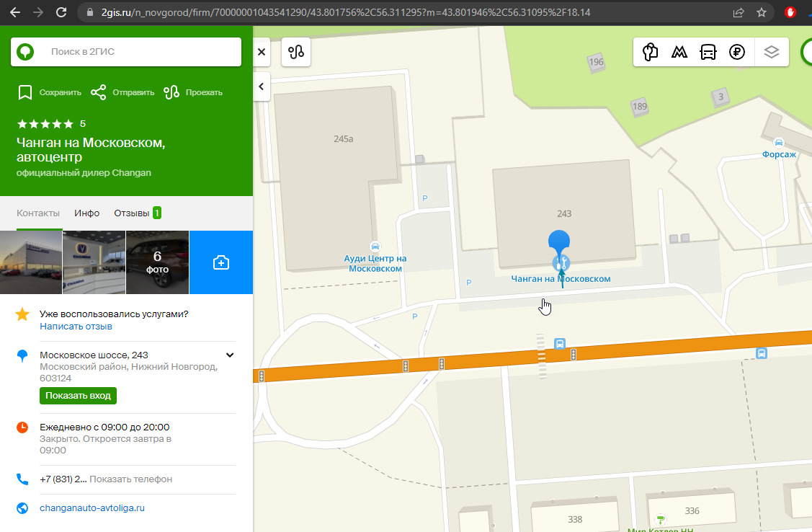Open first building exterior photo

(x=31, y=262)
